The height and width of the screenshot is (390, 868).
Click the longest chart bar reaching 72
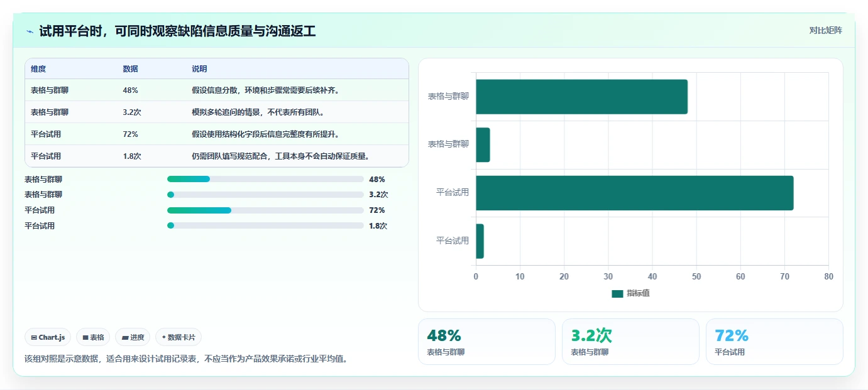634,193
